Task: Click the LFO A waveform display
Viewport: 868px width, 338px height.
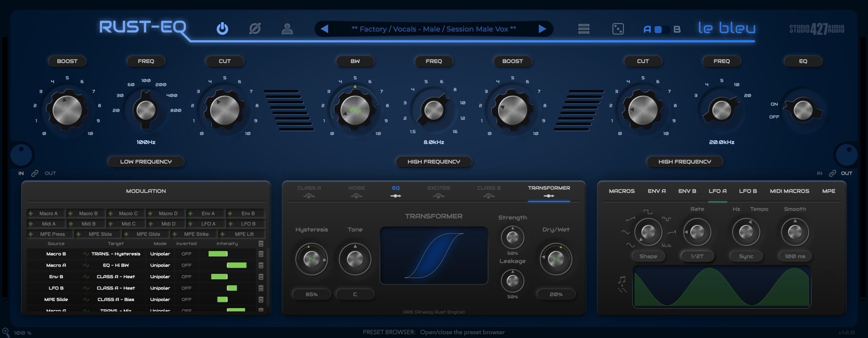Action: click(x=722, y=287)
